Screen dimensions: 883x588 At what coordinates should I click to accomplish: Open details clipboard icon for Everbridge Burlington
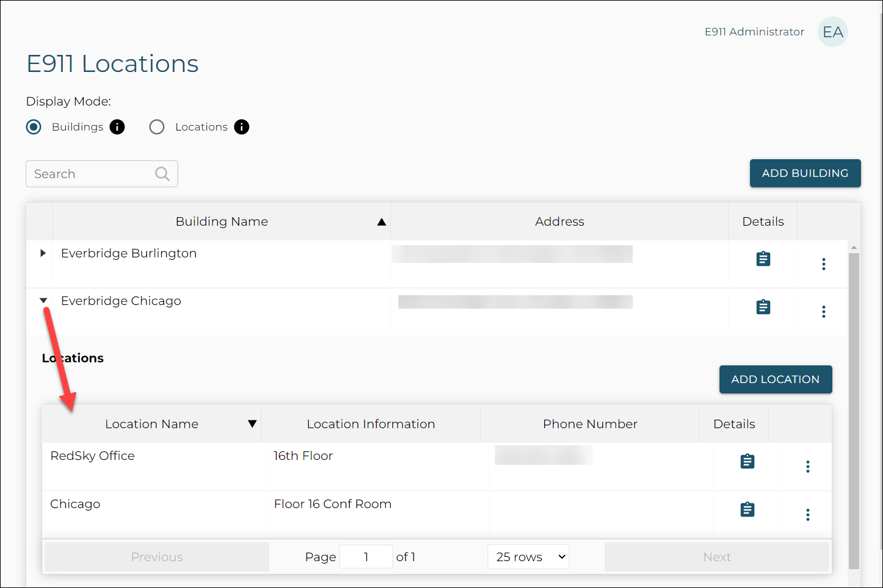click(763, 259)
